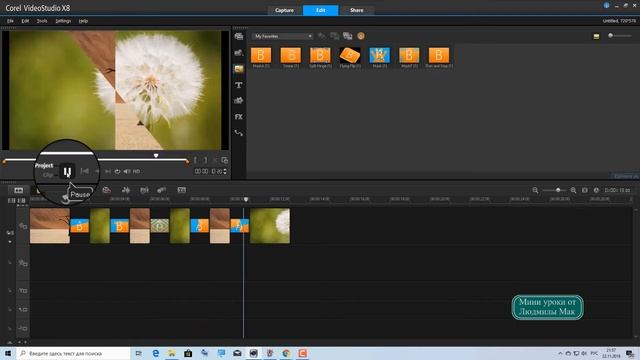Screen dimensions: 640x360
Task: Adjust the preview timecode spinner
Action: pos(225,171)
